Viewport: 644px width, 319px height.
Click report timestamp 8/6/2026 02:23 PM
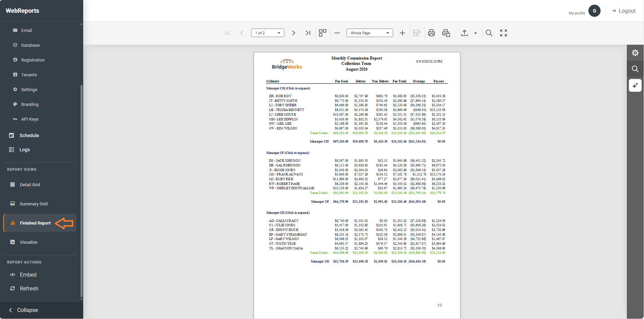pyautogui.click(x=429, y=61)
